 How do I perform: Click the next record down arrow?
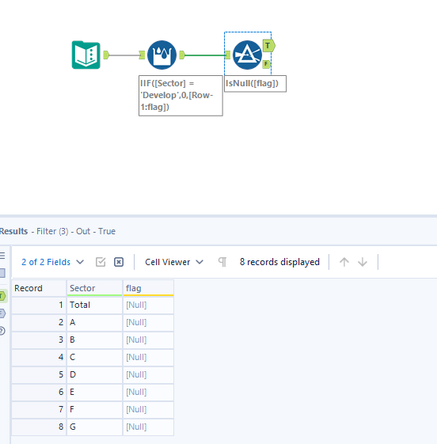click(362, 262)
